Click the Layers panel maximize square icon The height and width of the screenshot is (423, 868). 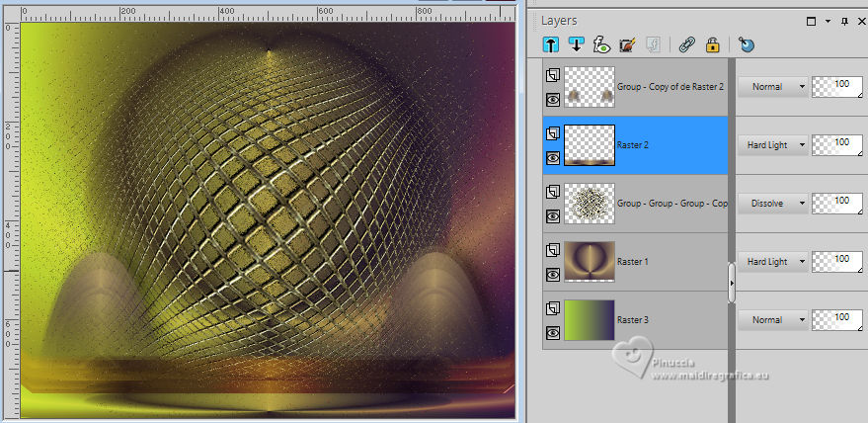tap(812, 22)
